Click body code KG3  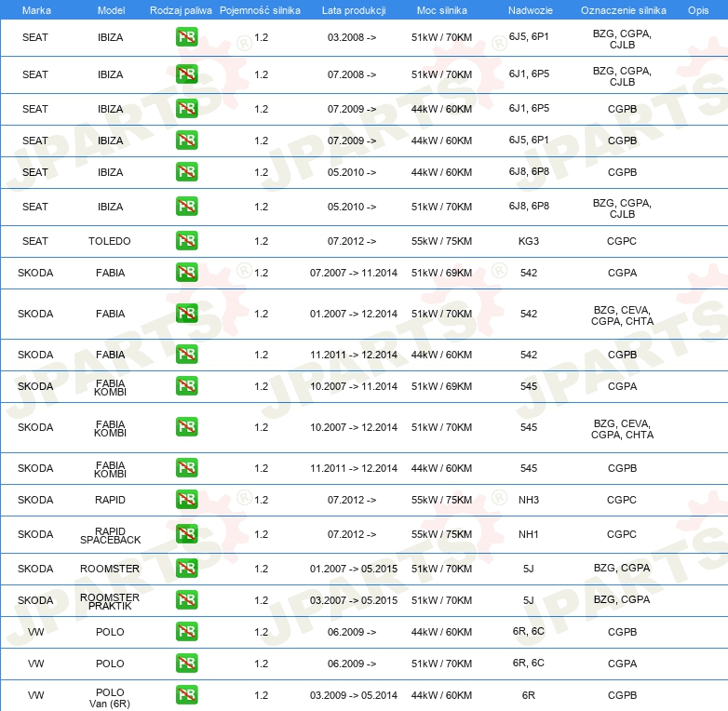pos(529,241)
